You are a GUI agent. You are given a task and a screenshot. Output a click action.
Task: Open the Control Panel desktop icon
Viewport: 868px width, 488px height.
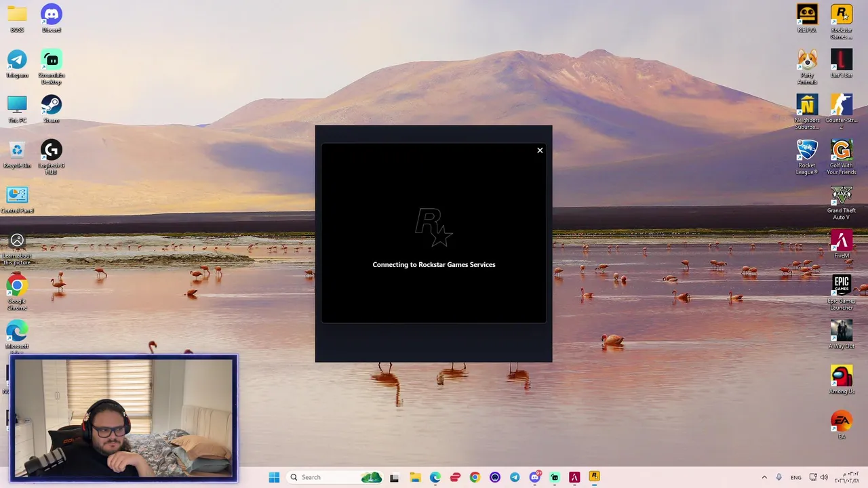(x=17, y=199)
